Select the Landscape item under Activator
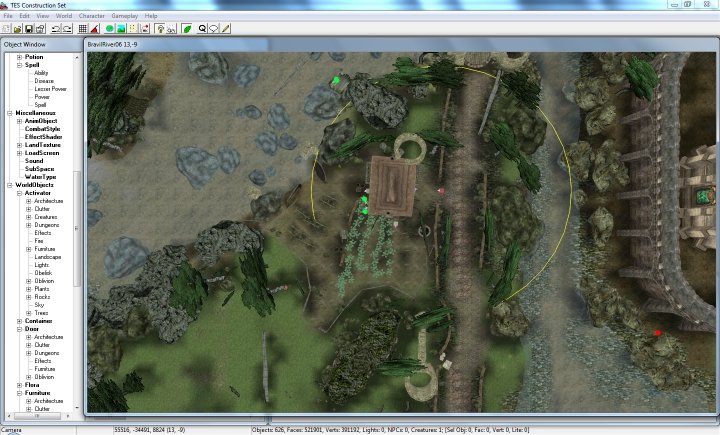 (48, 257)
